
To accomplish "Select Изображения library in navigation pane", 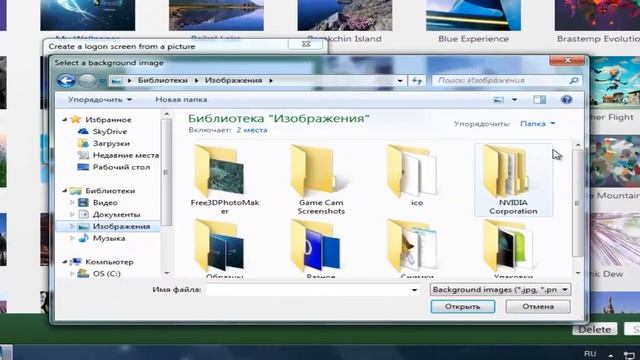I will [121, 226].
